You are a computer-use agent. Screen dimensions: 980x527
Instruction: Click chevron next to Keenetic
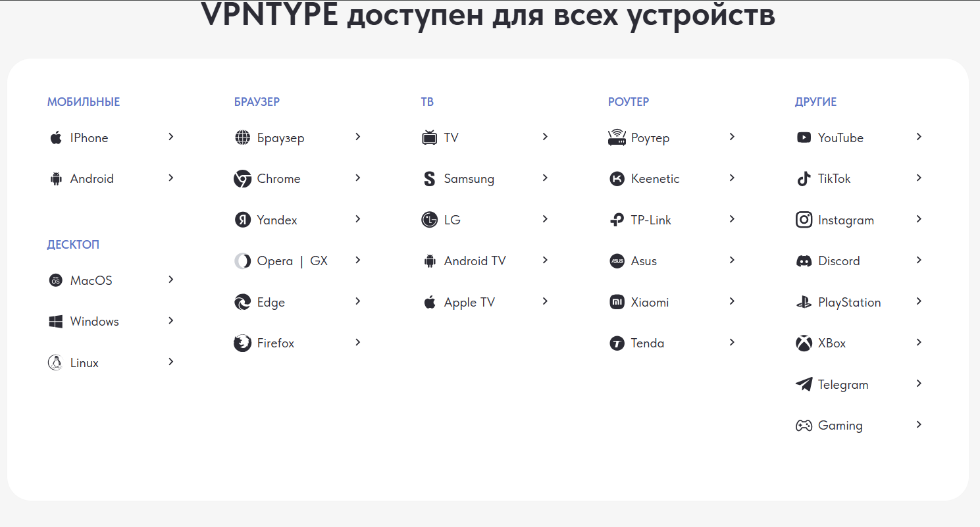coord(732,178)
